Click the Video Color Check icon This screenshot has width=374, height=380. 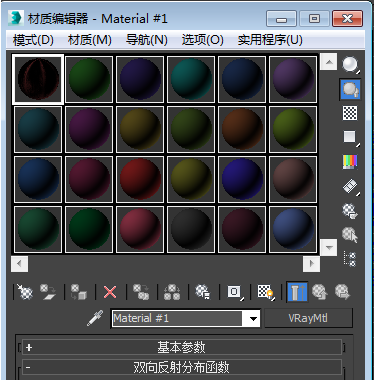(x=350, y=162)
